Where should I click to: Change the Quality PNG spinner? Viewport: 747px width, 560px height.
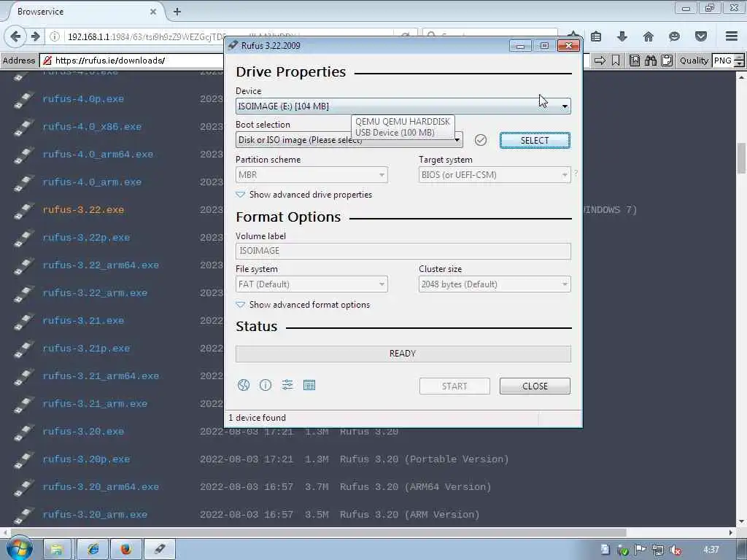pyautogui.click(x=739, y=61)
